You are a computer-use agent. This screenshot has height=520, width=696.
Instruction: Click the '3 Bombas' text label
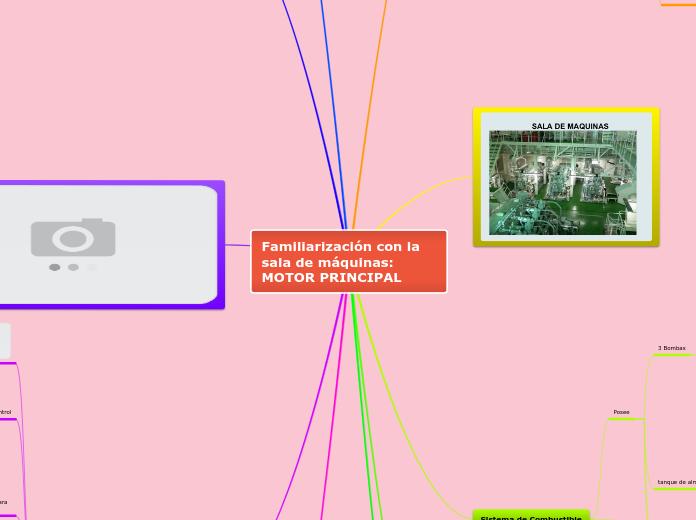pos(672,348)
